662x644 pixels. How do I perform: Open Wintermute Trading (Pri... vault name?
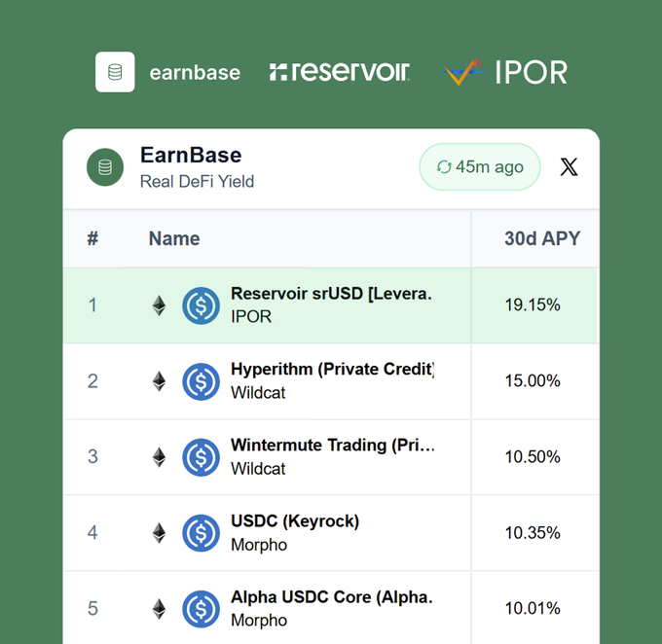[x=333, y=446]
